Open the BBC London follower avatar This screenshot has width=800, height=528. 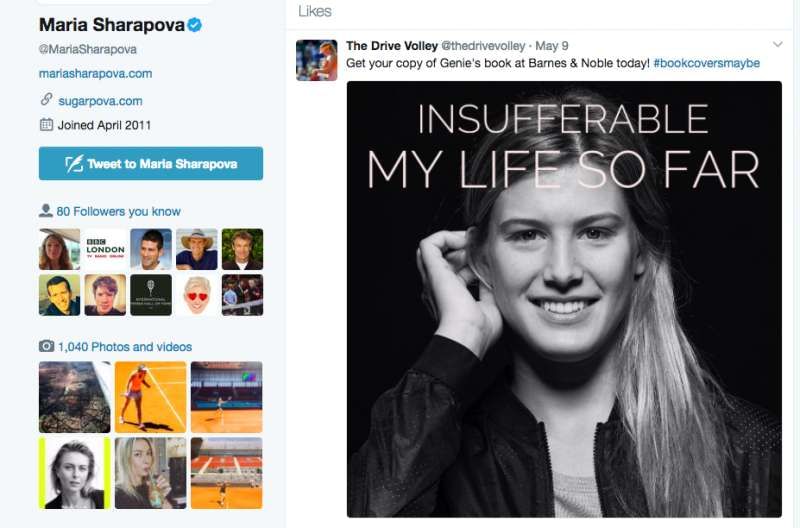105,249
